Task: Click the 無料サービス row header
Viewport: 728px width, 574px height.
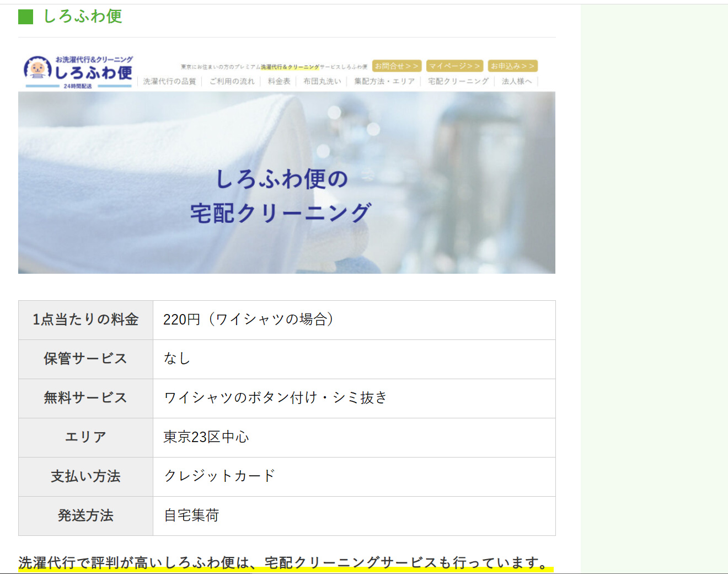Action: point(85,398)
